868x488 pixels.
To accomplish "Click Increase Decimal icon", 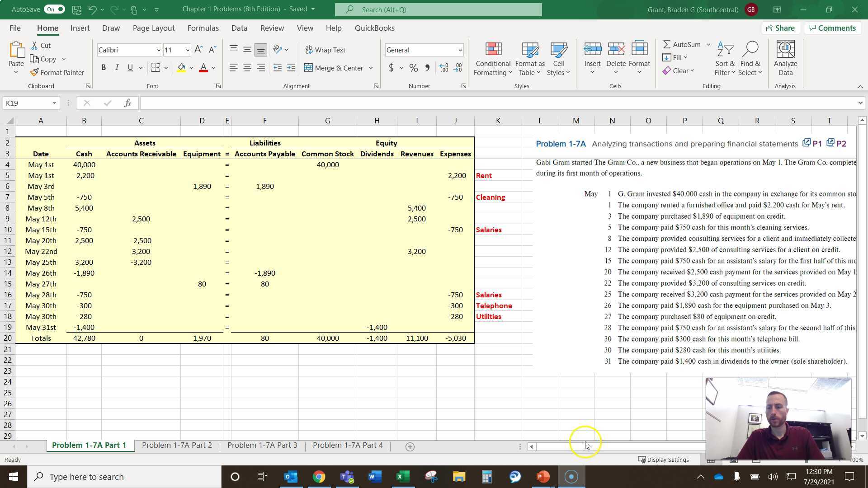I will (x=444, y=68).
